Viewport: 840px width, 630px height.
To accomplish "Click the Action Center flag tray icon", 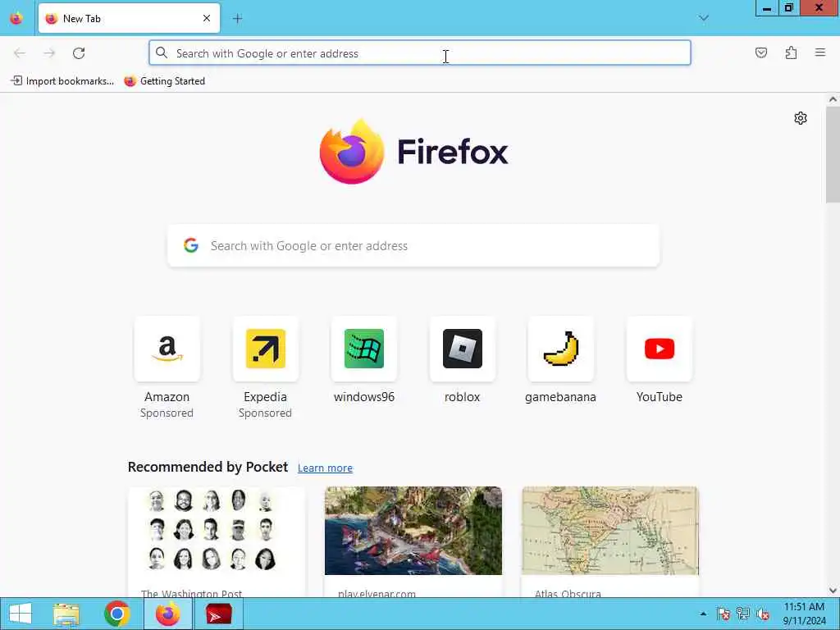I will pos(723,614).
